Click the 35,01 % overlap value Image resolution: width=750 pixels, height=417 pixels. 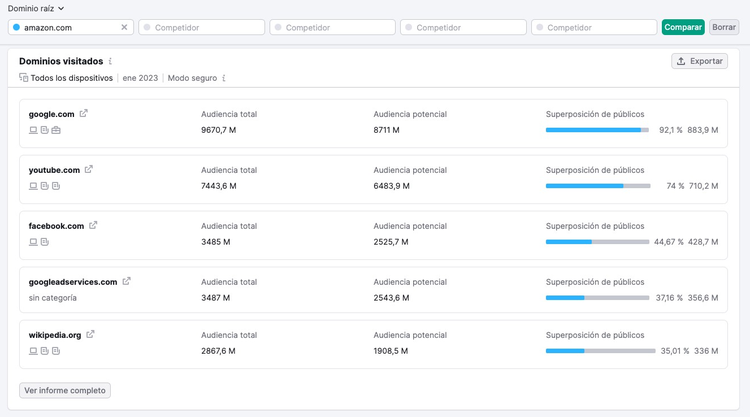(675, 351)
